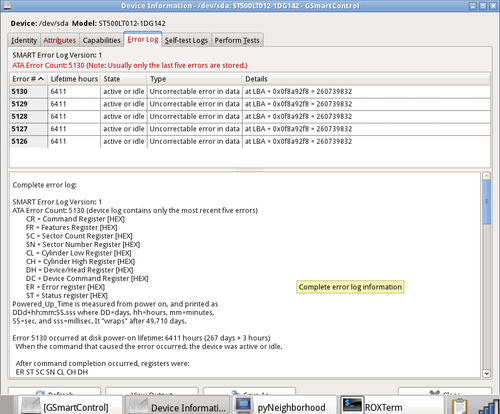
Task: Open ROXTerm from the taskbar
Action: (392, 406)
